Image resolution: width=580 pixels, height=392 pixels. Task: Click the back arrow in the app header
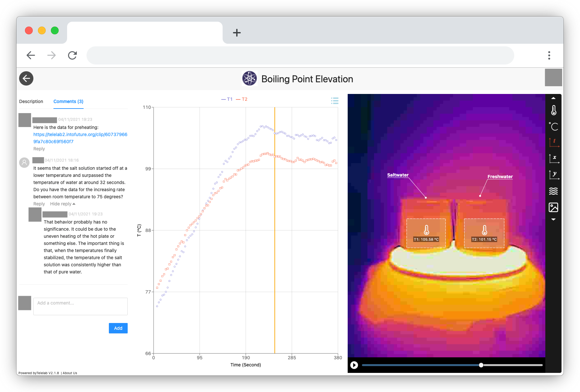tap(26, 78)
